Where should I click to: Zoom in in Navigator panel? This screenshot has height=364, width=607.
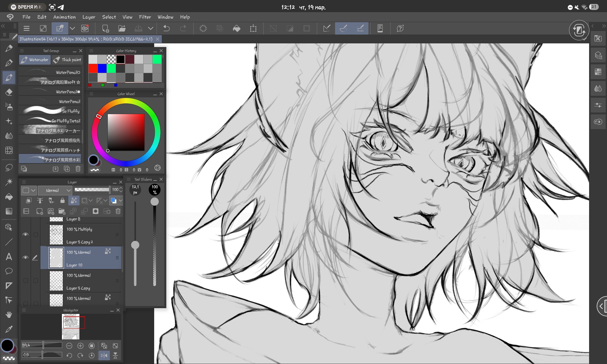click(80, 346)
